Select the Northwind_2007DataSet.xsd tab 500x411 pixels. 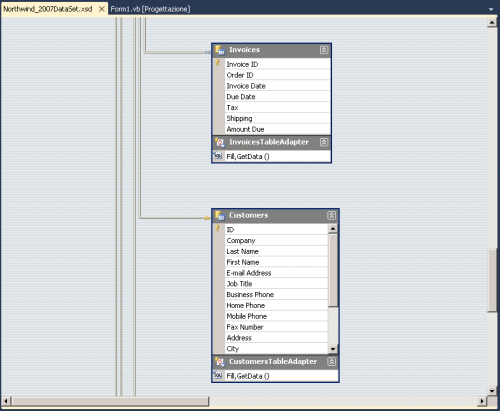click(x=48, y=9)
